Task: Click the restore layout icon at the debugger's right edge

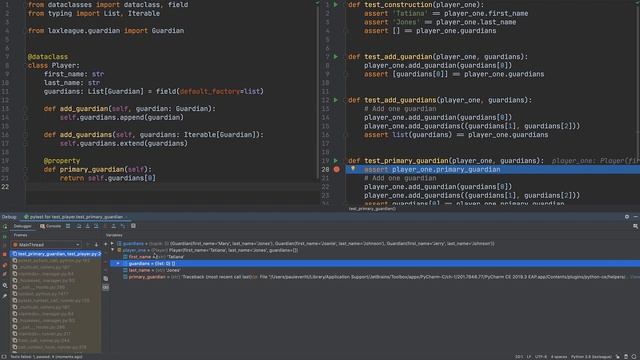Action: pyautogui.click(x=635, y=226)
